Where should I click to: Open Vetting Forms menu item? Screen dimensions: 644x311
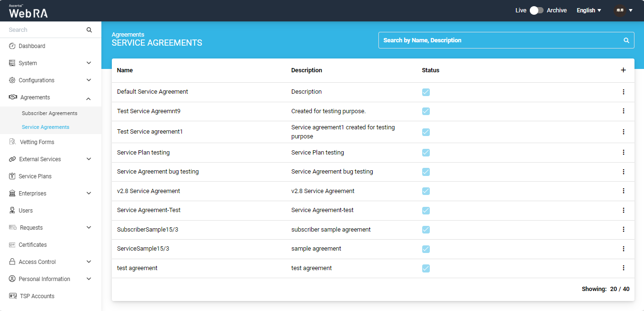[x=37, y=142]
